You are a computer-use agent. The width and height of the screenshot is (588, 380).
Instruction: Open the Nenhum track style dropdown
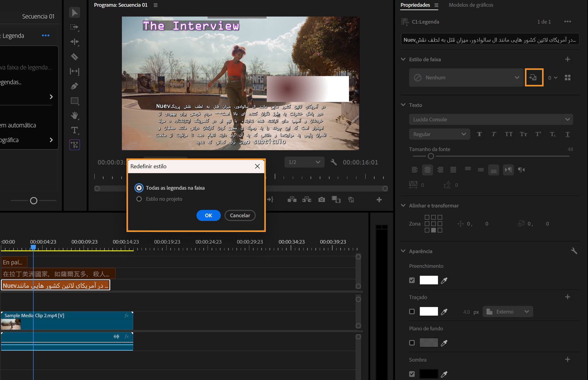(466, 78)
